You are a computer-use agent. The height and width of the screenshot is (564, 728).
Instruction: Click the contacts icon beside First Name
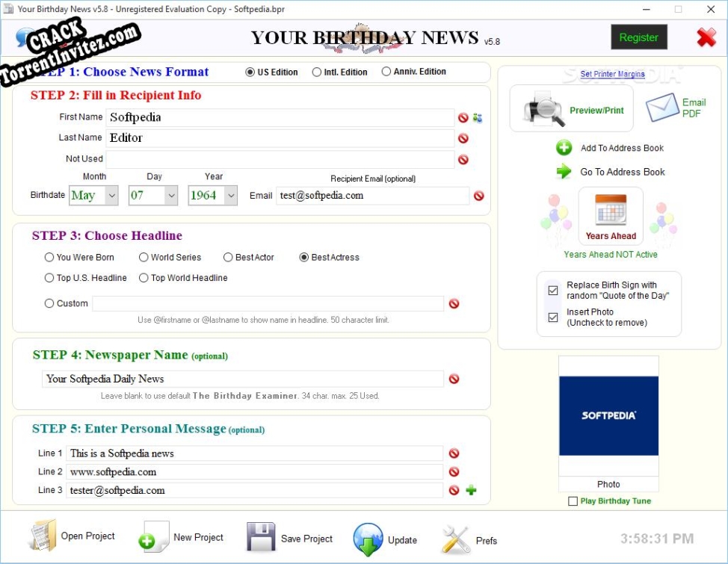(x=477, y=117)
